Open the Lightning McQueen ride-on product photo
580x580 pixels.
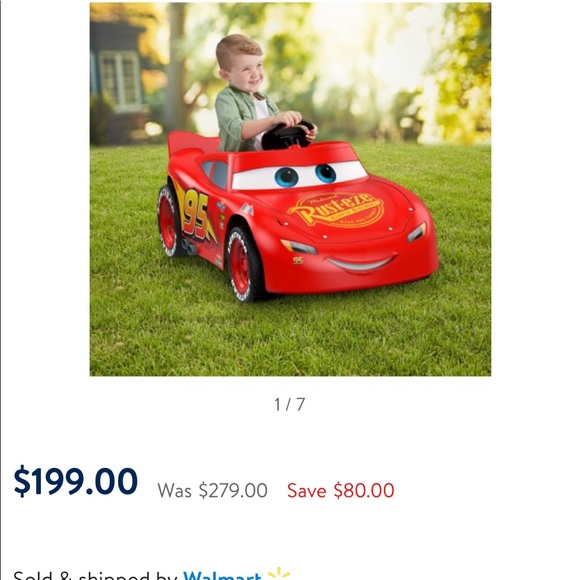(x=290, y=189)
